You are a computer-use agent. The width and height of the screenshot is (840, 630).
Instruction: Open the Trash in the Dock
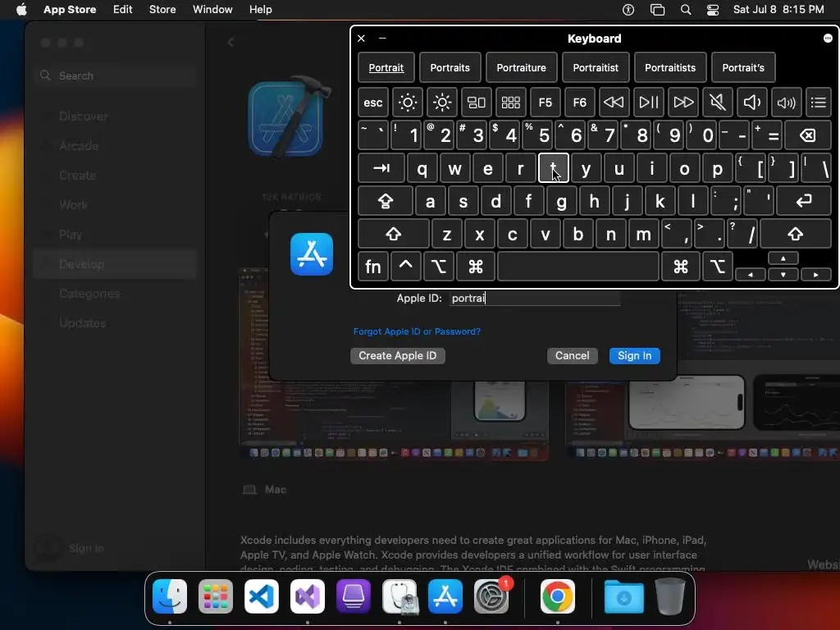point(669,596)
